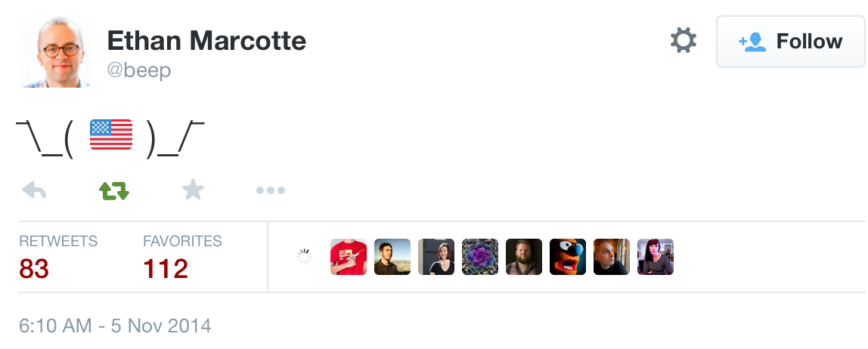Click Ethan Marcotte's profile photo
The image size is (868, 349).
tap(54, 51)
